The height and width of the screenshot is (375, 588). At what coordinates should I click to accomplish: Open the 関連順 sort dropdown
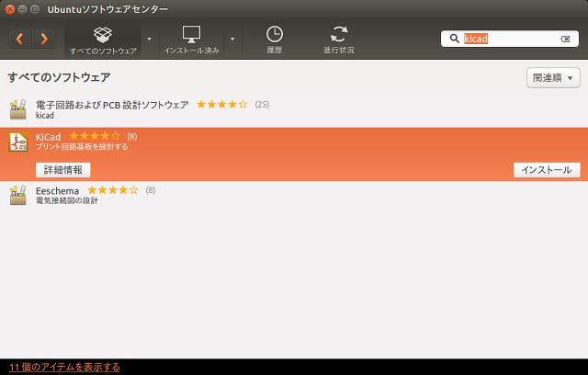553,78
